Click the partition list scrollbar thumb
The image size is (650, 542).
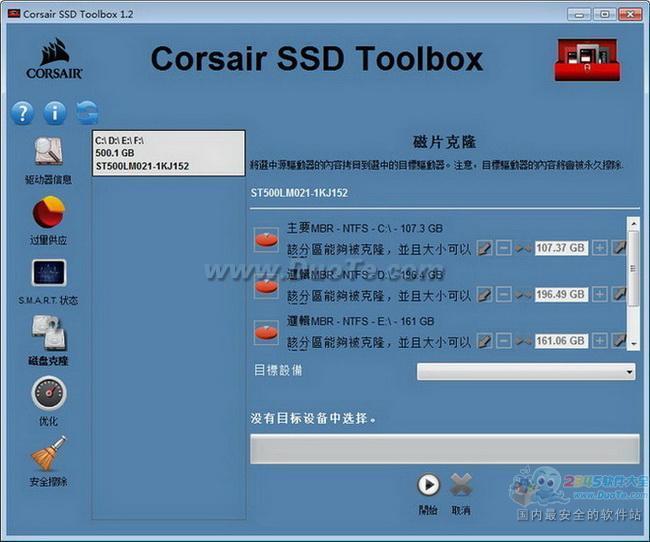(x=633, y=269)
